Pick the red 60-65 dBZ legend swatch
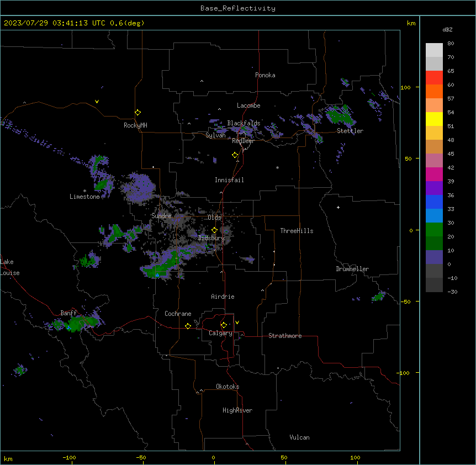Image resolution: width=476 pixels, height=465 pixels. [x=434, y=77]
